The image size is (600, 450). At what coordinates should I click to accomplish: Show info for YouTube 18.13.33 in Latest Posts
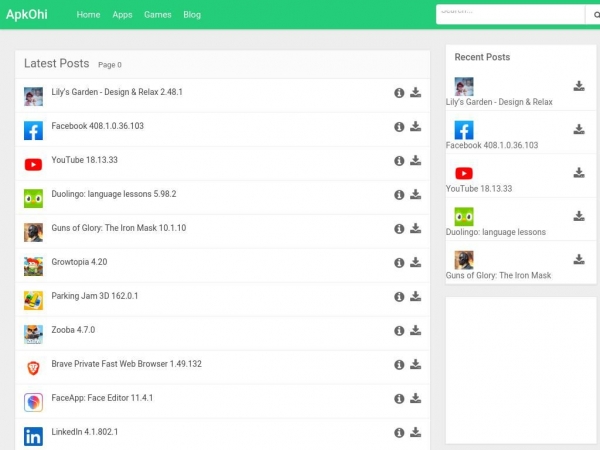tap(399, 161)
